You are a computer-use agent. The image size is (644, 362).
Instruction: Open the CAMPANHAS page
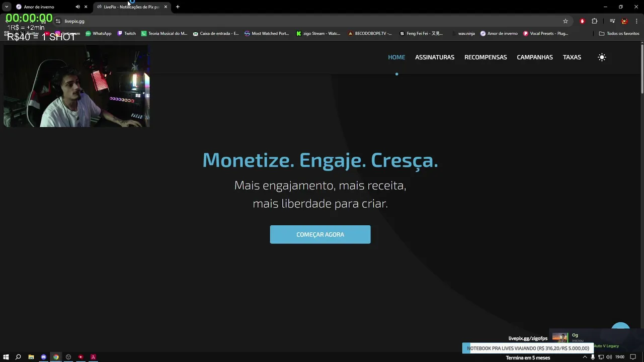point(535,57)
